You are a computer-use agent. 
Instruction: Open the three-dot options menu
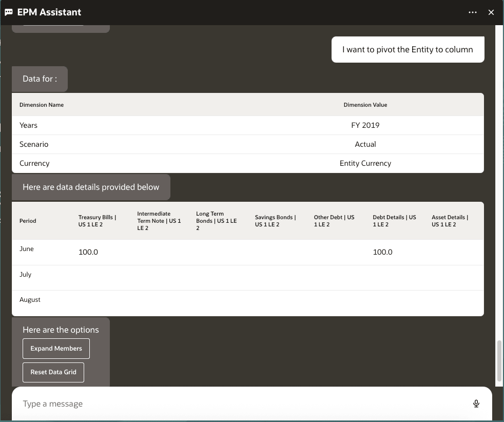[473, 12]
